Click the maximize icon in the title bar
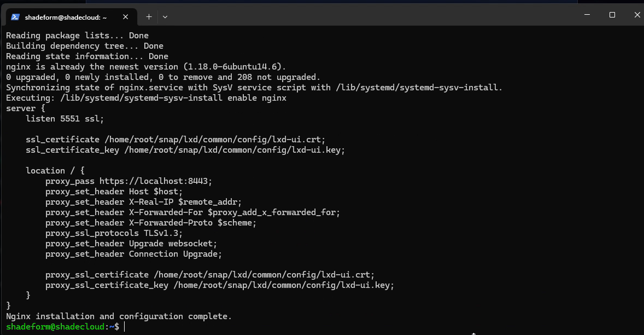Screen dimensions: 644x335 coord(611,15)
